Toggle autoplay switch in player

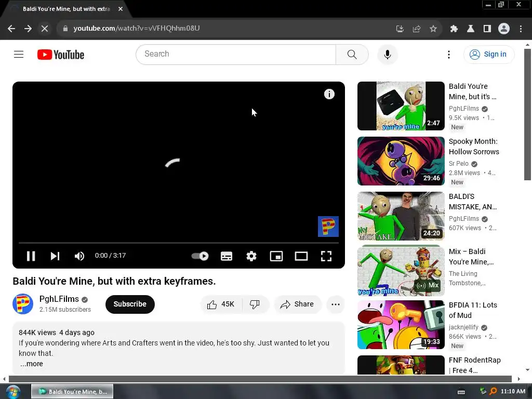click(x=200, y=256)
